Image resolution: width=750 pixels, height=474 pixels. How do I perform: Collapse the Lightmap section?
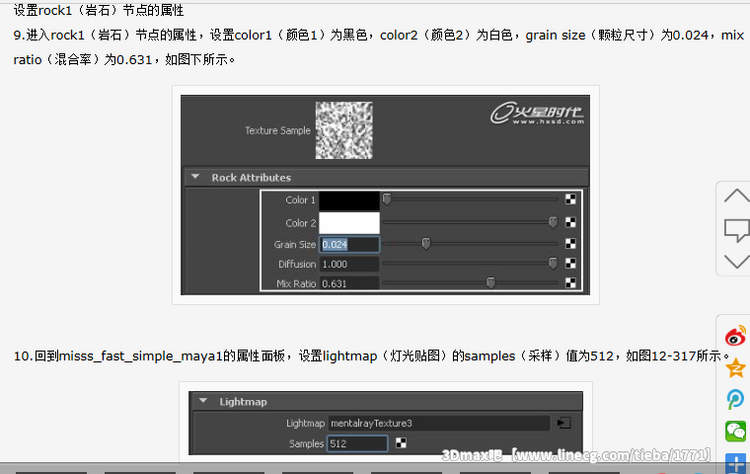point(203,401)
